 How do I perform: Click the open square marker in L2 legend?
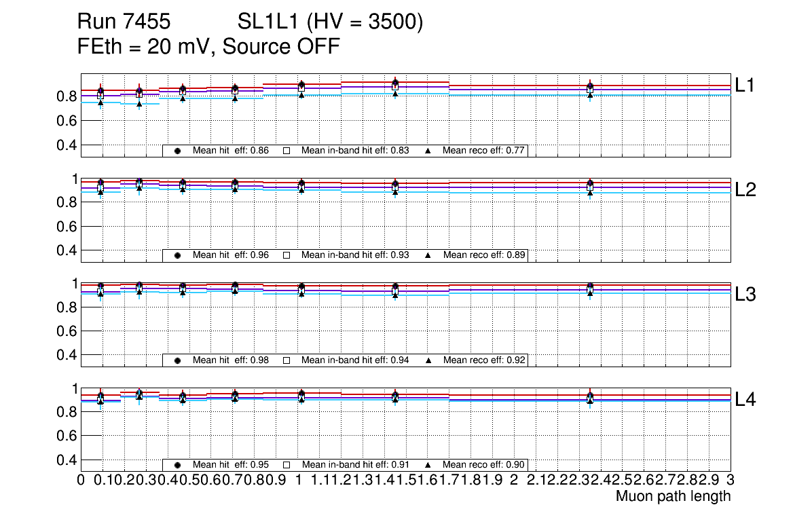pyautogui.click(x=287, y=255)
